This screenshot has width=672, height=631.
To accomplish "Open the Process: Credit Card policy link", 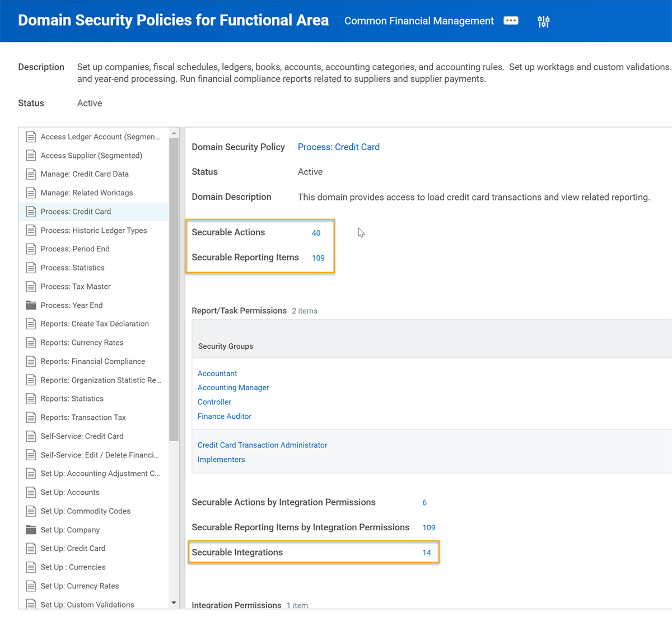I will tap(339, 147).
